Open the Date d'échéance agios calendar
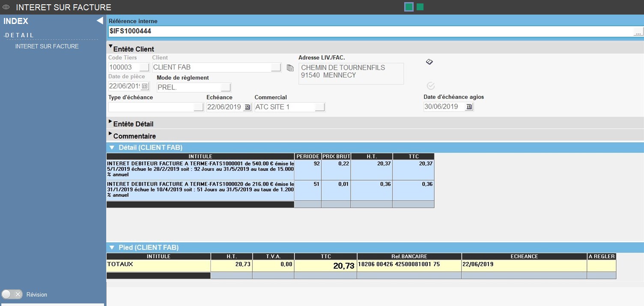Screen dimensions: 644x306 pyautogui.click(x=469, y=107)
